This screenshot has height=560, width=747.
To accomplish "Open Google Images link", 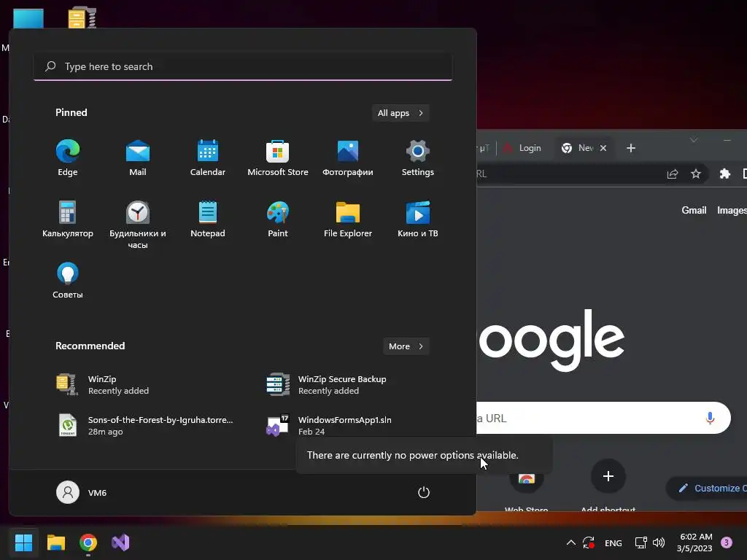I will [732, 210].
